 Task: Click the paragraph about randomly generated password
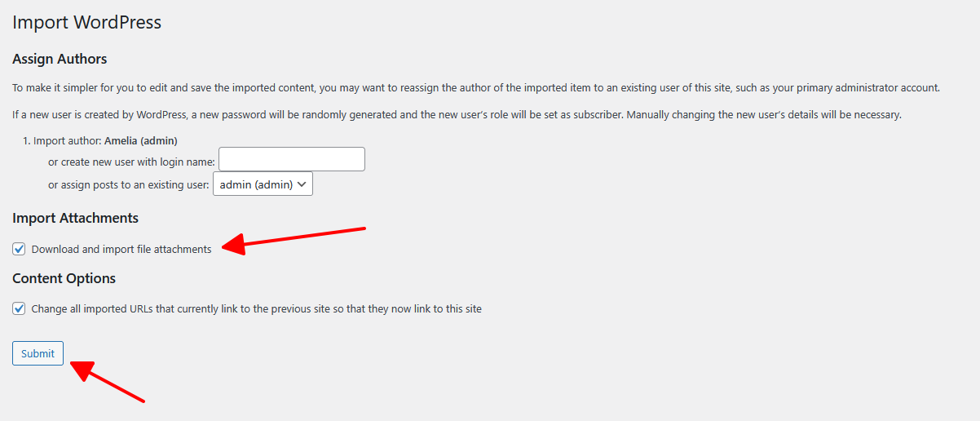457,114
